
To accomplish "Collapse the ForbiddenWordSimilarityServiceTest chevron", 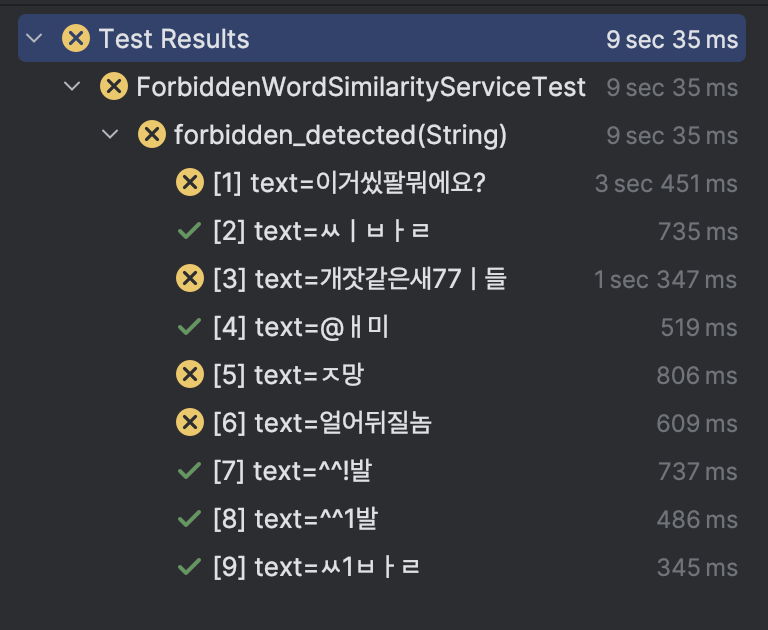I will (72, 86).
